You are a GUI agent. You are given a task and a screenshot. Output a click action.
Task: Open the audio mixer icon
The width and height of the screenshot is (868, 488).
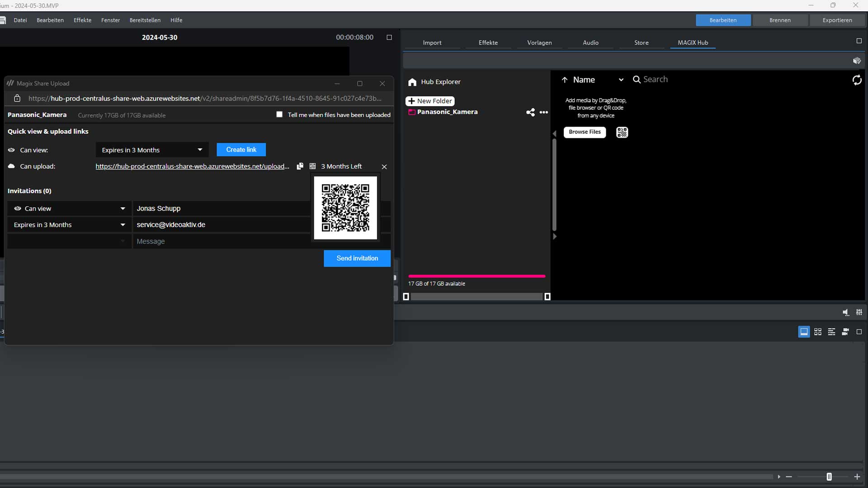pos(859,312)
